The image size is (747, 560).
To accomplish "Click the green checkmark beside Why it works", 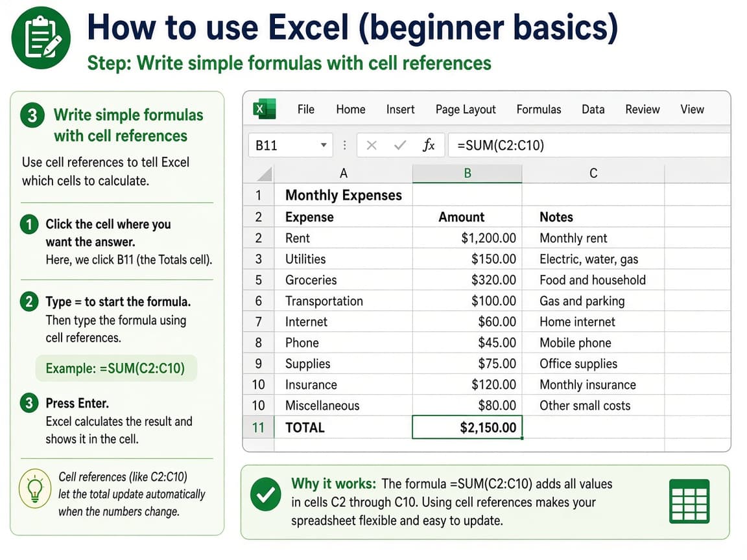I will coord(265,495).
